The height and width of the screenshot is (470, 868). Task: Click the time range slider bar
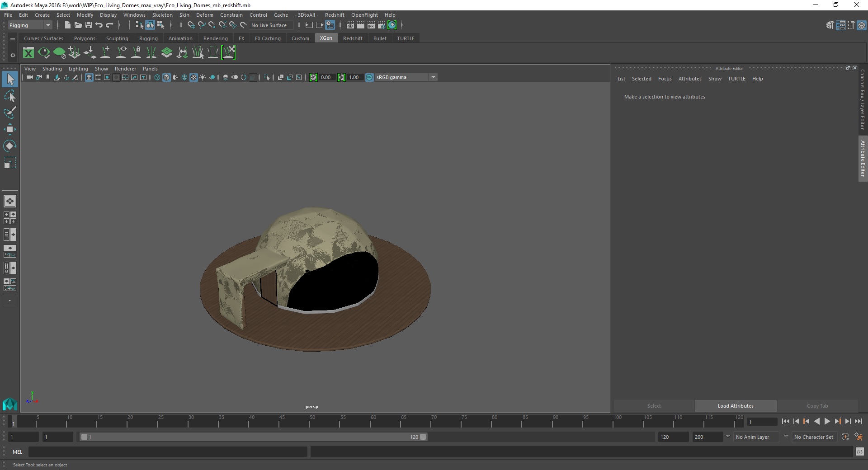253,437
